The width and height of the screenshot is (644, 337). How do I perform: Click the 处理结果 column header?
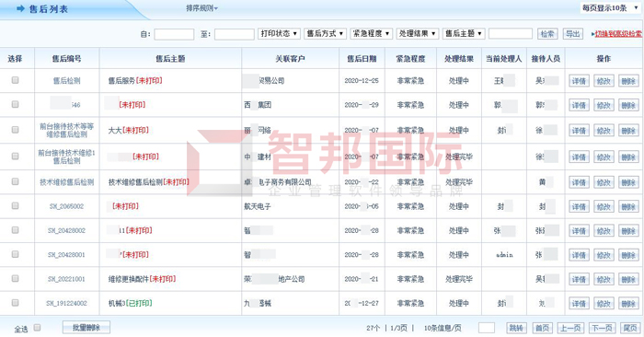click(459, 59)
